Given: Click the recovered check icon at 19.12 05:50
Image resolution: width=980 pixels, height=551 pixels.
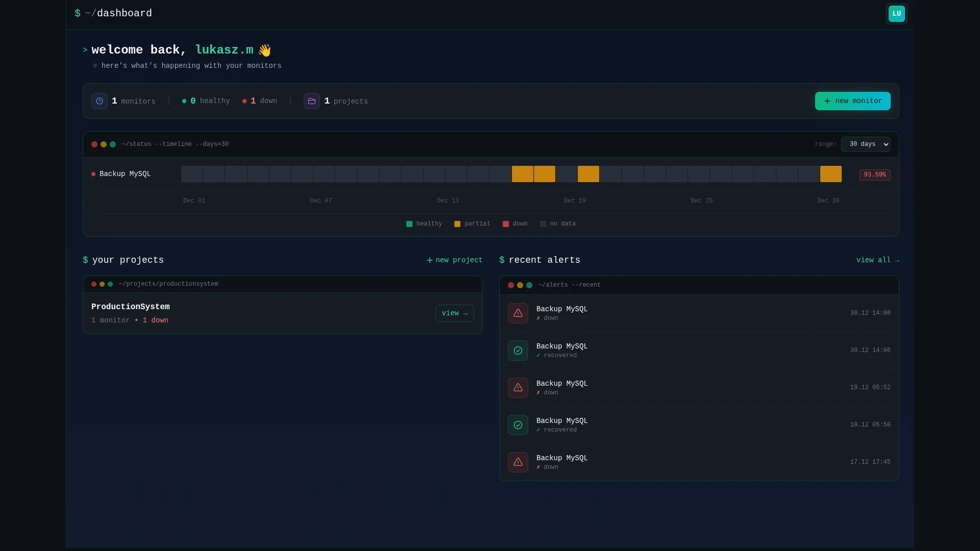Looking at the screenshot, I should point(518,425).
